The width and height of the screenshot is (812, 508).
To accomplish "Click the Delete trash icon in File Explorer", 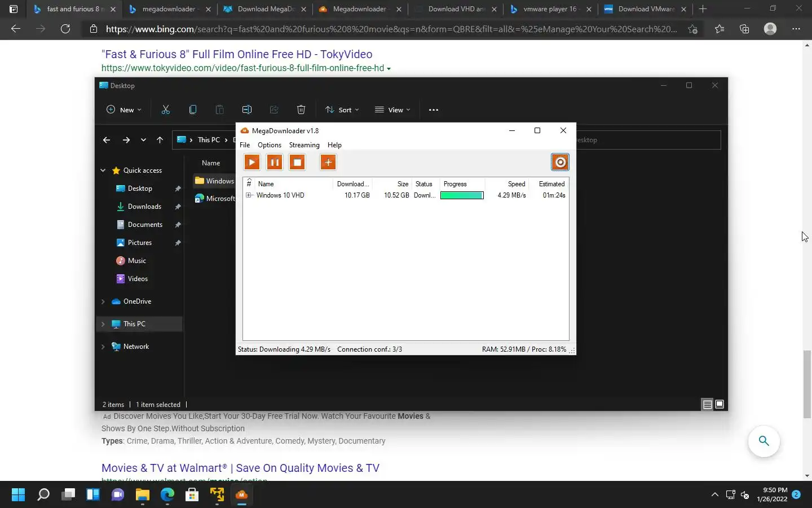I will pyautogui.click(x=301, y=110).
